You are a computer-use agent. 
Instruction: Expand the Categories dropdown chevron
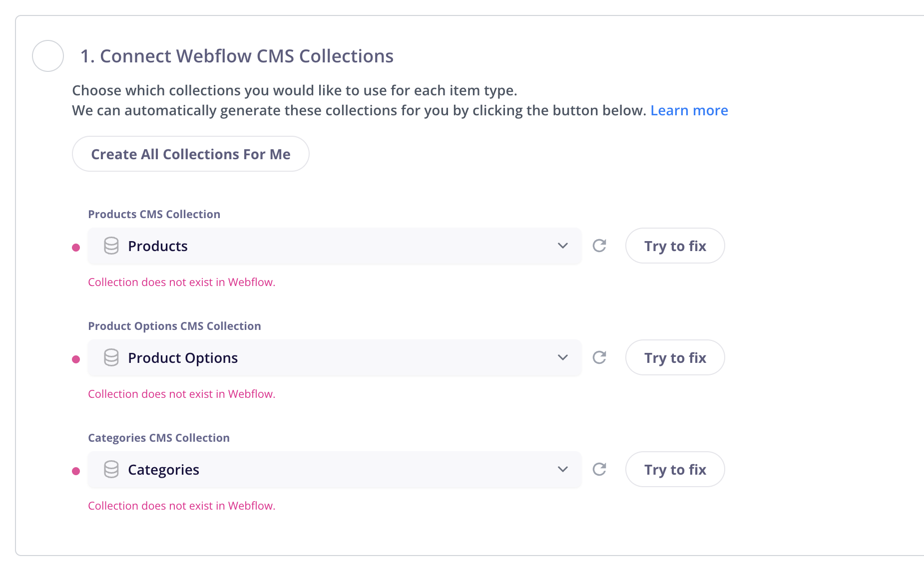pyautogui.click(x=563, y=469)
